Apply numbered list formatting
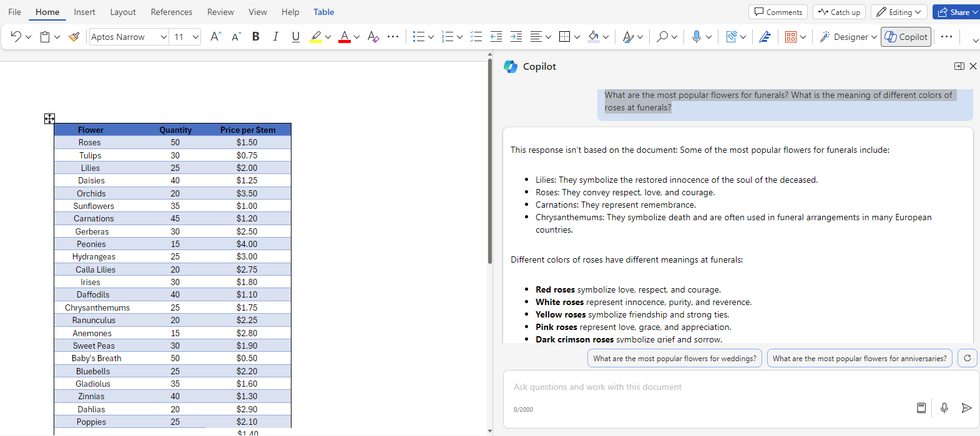This screenshot has width=980, height=436. (x=448, y=37)
